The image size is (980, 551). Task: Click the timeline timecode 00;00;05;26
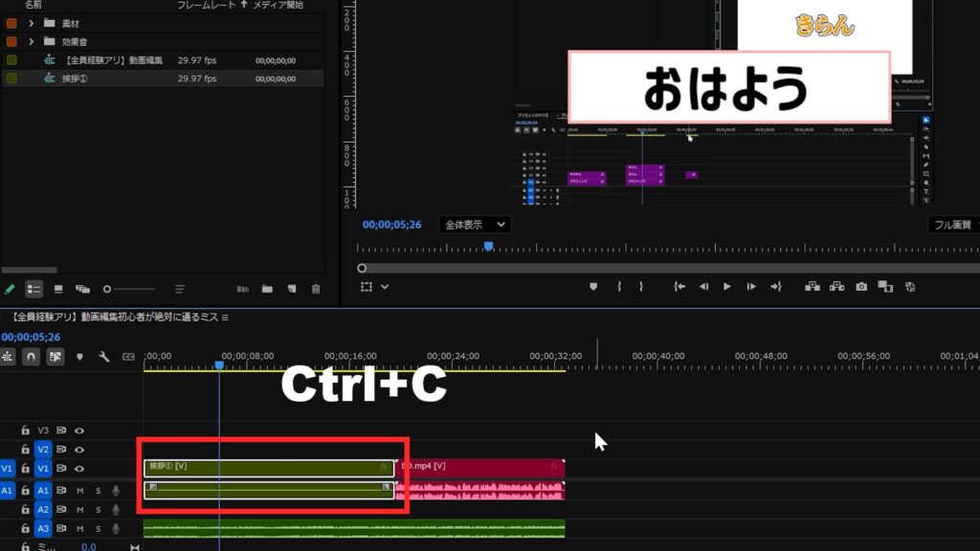tap(31, 338)
